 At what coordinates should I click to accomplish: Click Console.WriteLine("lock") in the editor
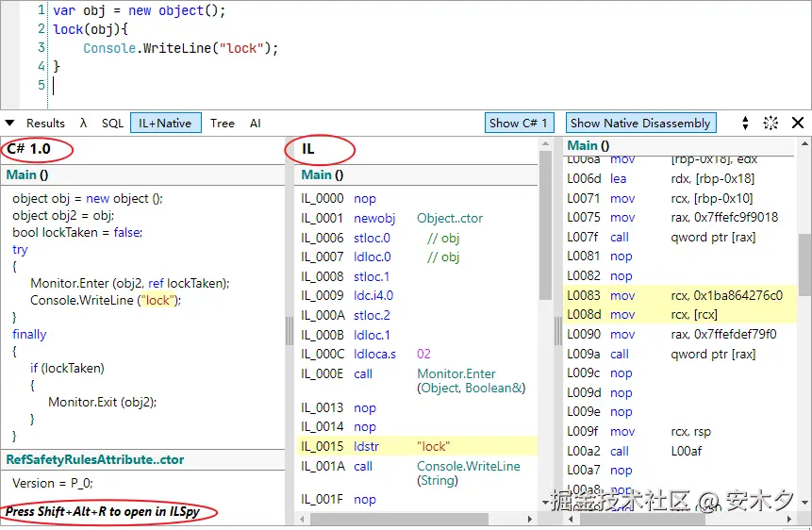[x=181, y=48]
